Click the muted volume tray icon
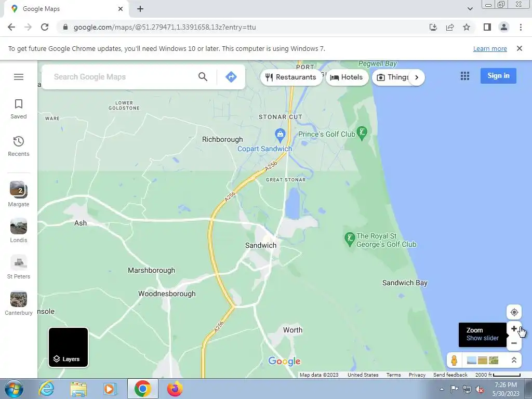 [480, 390]
